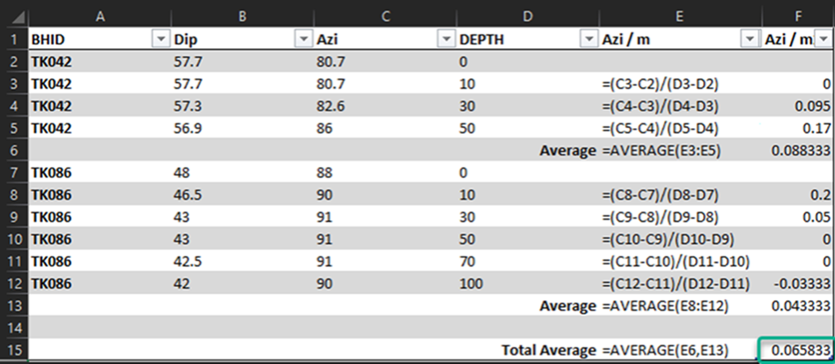Open the Azi column filter dropdown
Screen dimensions: 835x364
coord(445,39)
